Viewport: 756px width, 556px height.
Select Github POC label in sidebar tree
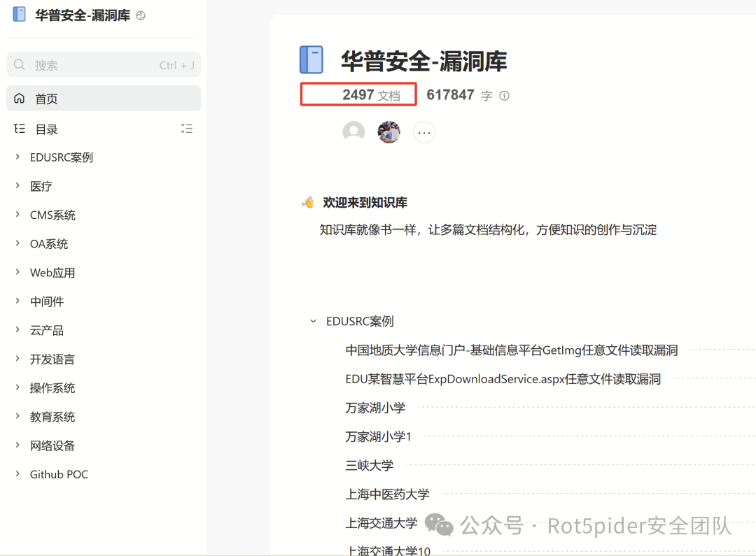tap(59, 475)
